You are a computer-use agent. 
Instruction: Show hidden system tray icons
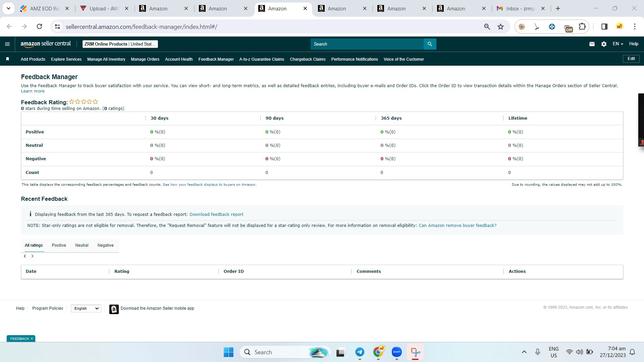(524, 352)
